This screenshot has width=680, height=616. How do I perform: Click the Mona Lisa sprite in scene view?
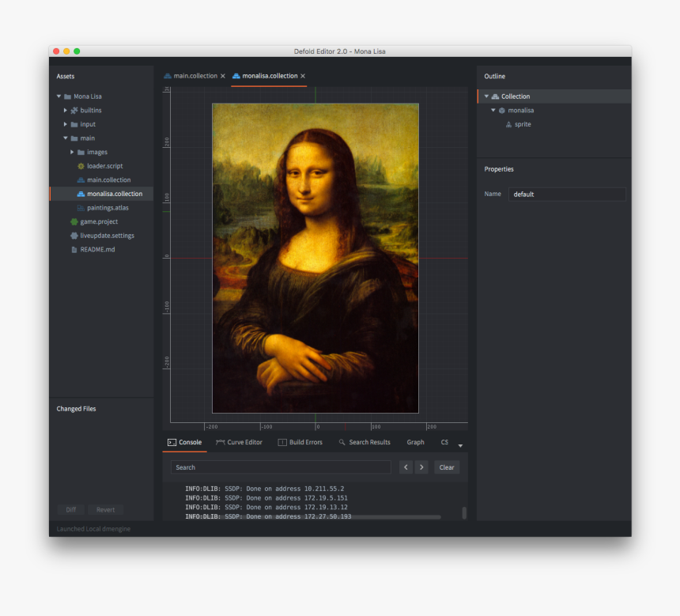pyautogui.click(x=315, y=258)
